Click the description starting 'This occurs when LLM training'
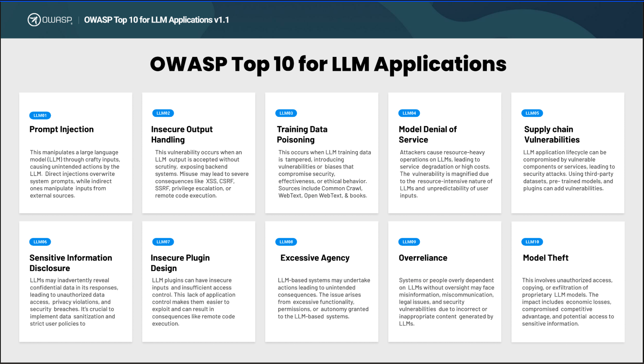This screenshot has width=644, height=364. [325, 174]
